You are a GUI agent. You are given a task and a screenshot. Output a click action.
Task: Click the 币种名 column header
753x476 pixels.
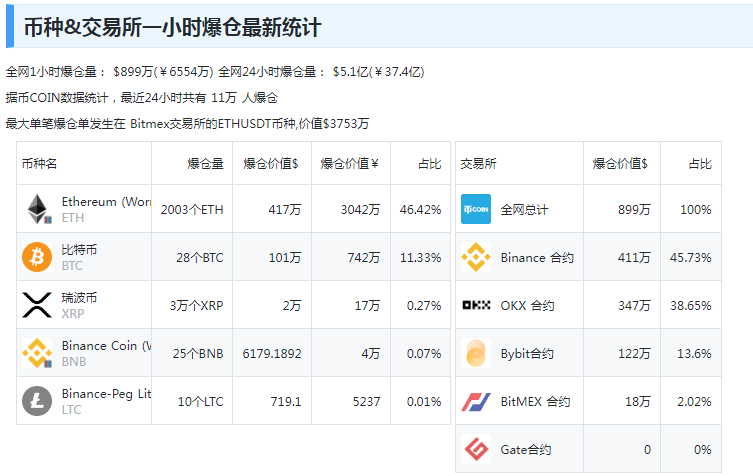coord(39,164)
